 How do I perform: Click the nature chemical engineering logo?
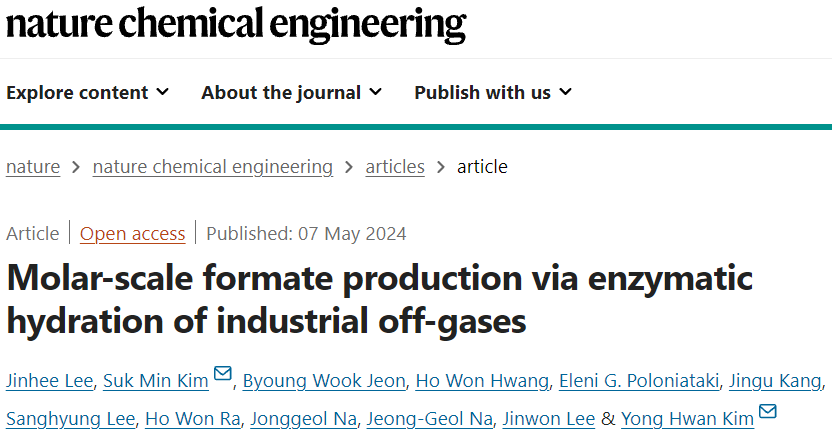tap(236, 24)
